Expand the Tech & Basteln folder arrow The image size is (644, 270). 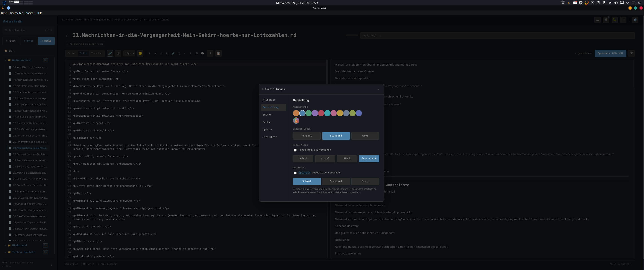click(5, 252)
